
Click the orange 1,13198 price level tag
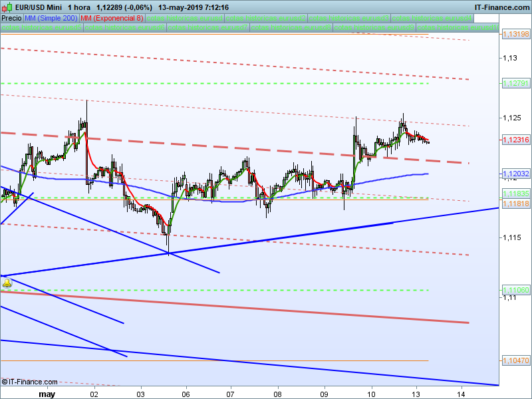point(516,34)
